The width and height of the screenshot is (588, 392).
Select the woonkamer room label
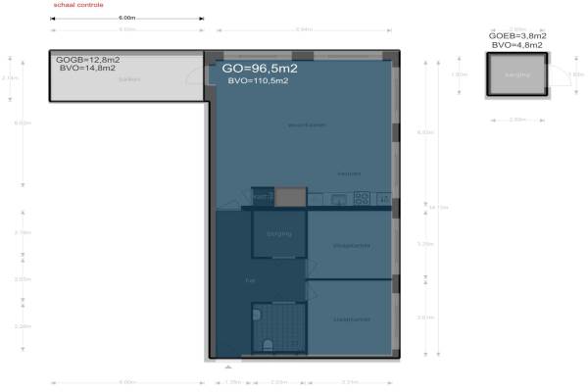click(x=306, y=124)
